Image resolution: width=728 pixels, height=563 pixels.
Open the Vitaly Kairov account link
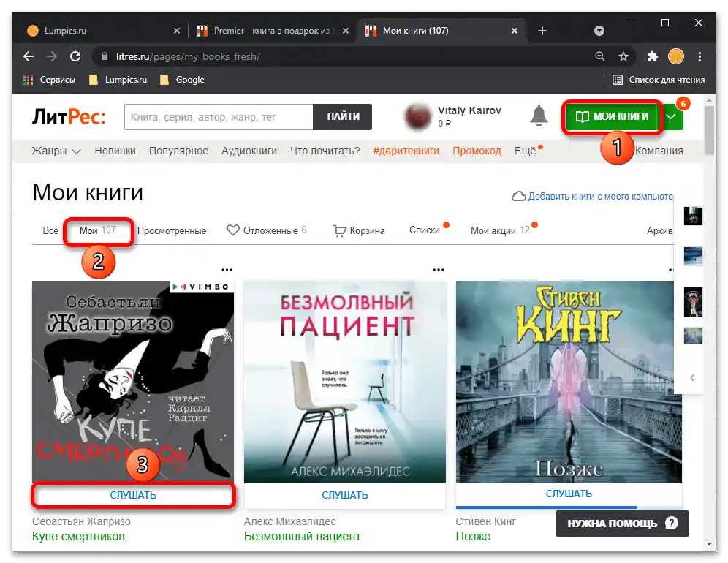click(469, 110)
